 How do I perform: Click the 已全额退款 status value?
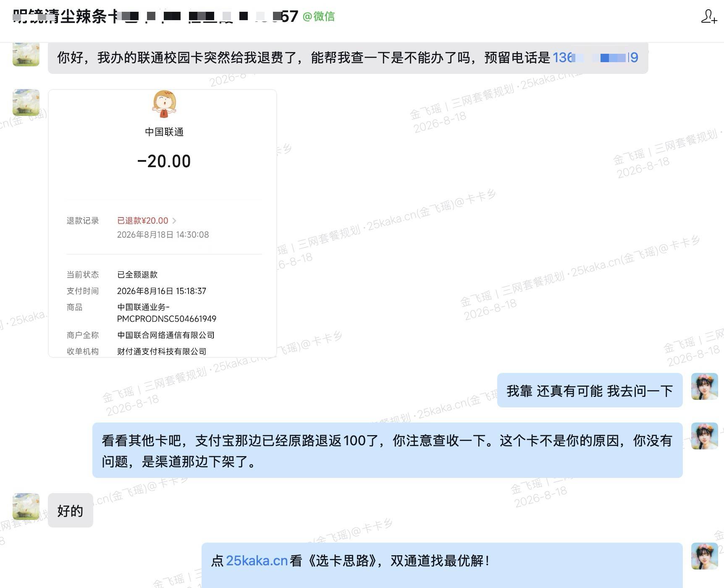(137, 275)
